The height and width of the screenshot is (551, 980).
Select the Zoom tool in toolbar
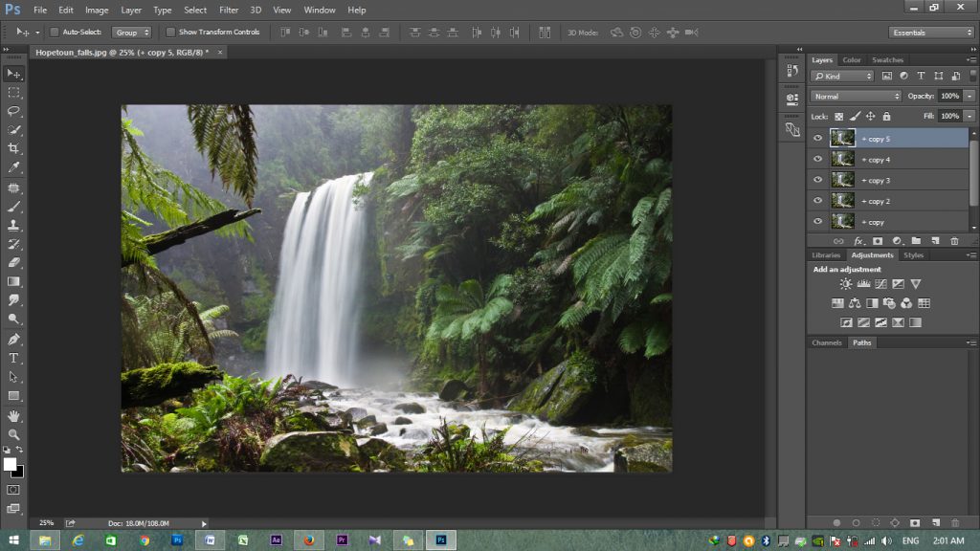click(13, 433)
